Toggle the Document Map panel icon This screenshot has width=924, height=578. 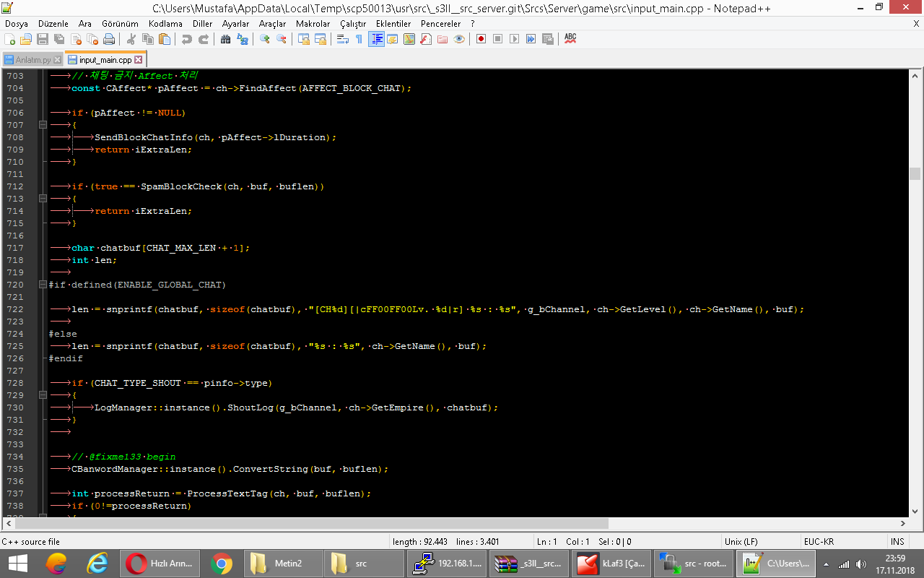click(409, 39)
